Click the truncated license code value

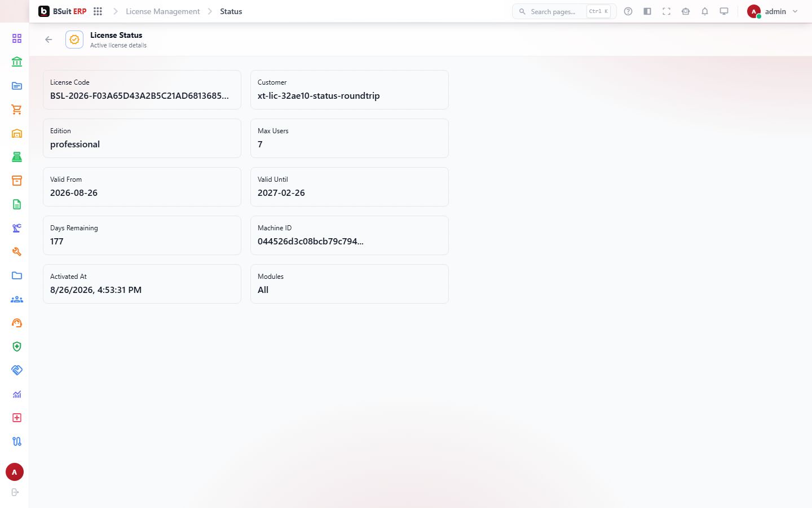[x=139, y=96]
